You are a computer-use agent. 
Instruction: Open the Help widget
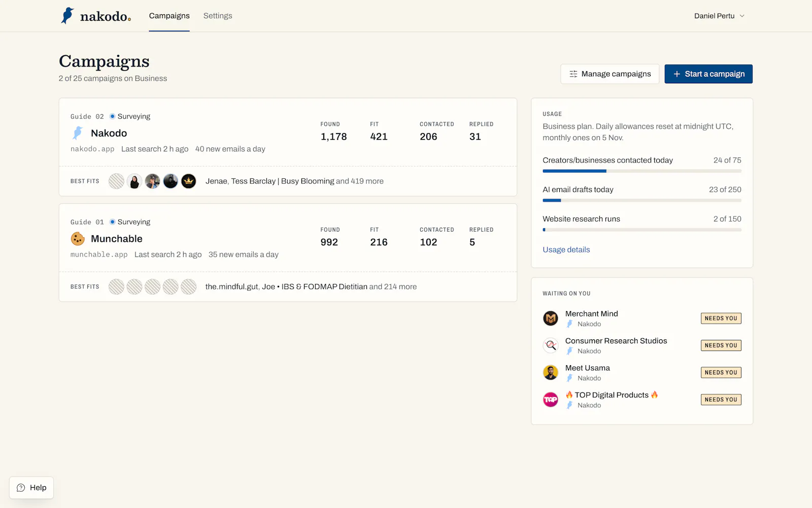tap(31, 488)
